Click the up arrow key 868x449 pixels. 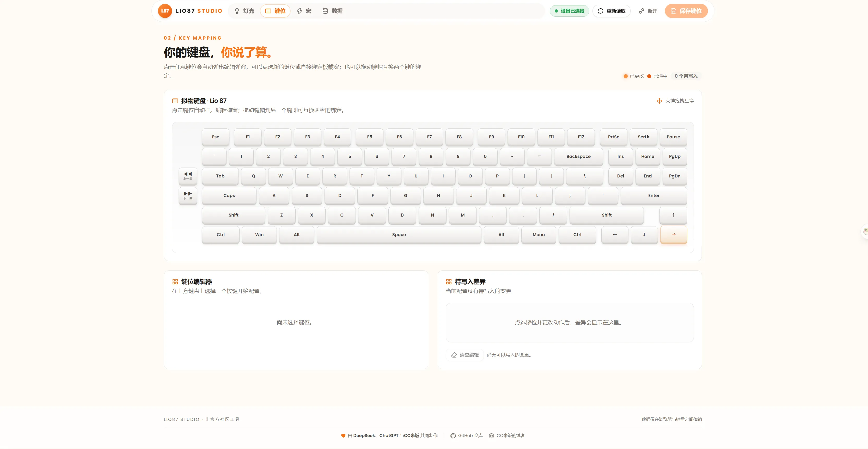click(673, 215)
